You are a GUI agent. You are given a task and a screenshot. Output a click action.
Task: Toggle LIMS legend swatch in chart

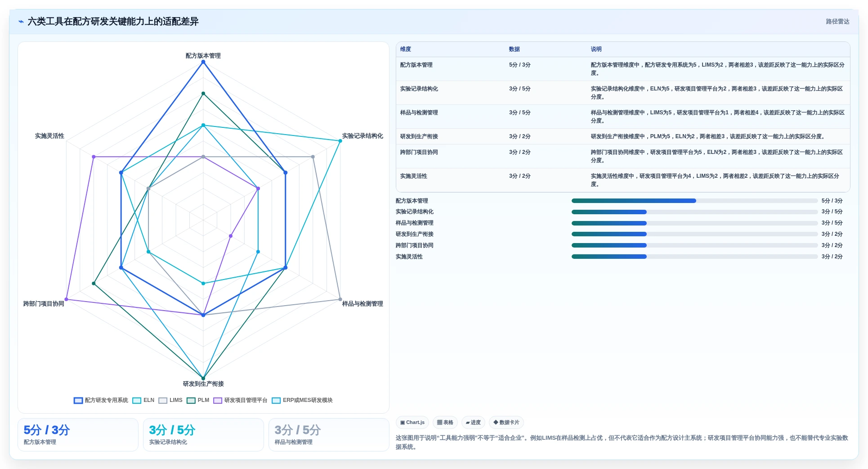(x=163, y=401)
